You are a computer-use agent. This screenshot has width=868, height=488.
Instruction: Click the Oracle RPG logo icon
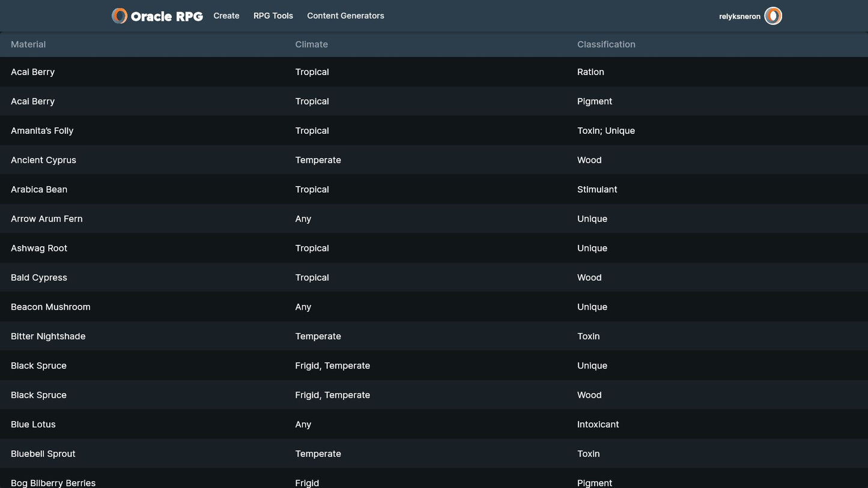pos(120,16)
